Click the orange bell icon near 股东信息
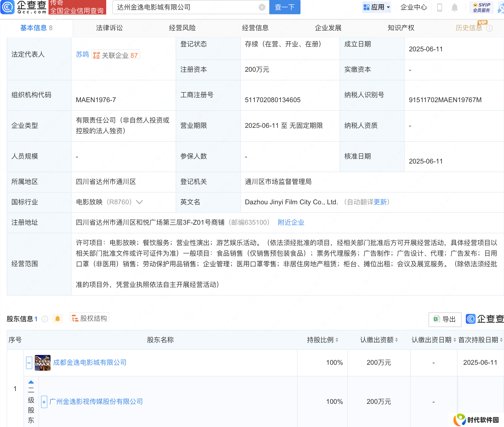Viewport: 504px width, 427px height. 57,319
